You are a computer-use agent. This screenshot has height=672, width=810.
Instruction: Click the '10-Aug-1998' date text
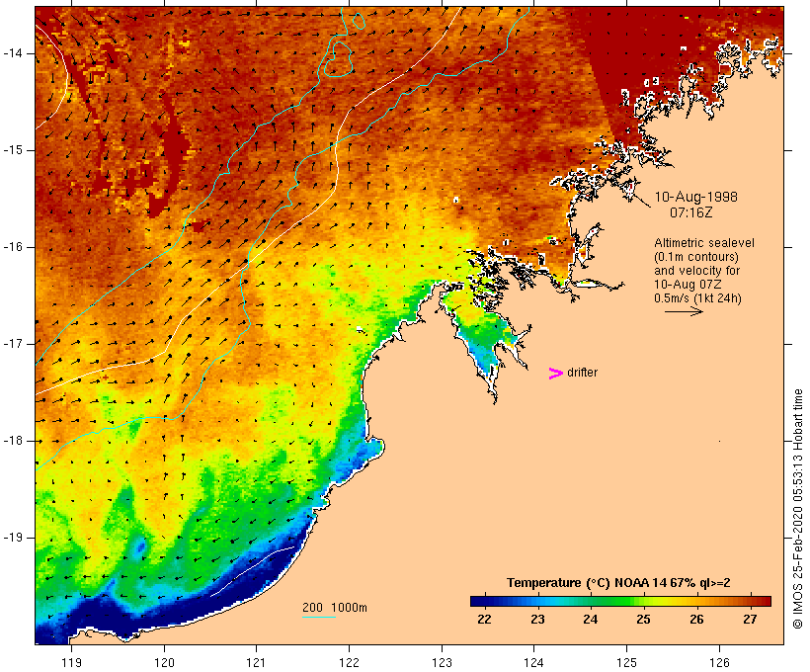(695, 197)
